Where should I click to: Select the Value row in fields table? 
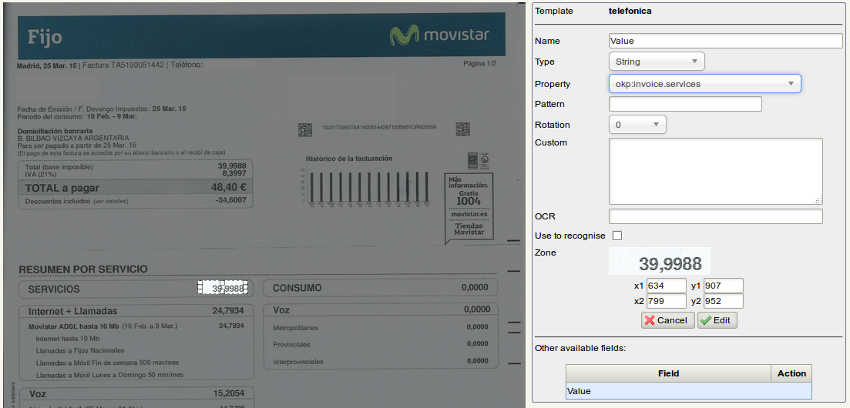click(688, 391)
